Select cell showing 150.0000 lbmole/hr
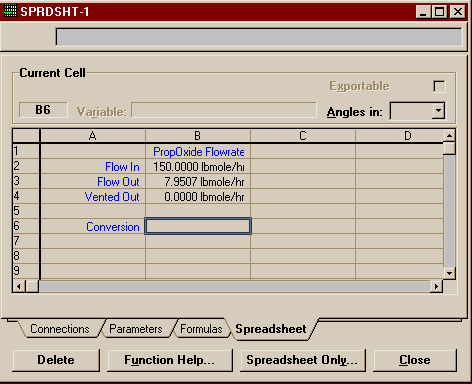This screenshot has height=384, width=472. (x=198, y=167)
